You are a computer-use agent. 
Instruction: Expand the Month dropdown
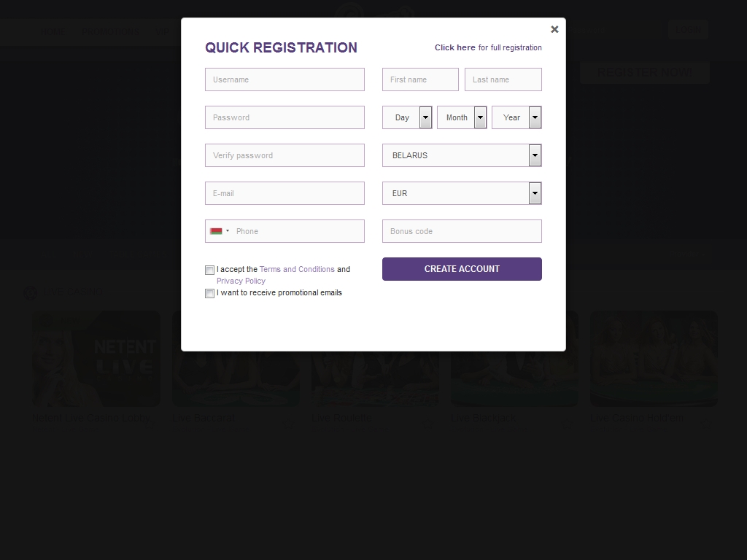462,117
